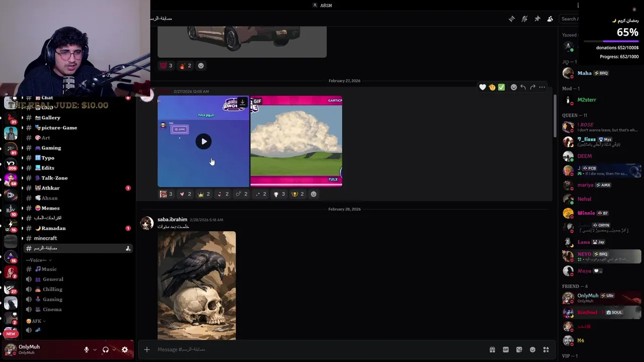
Task: Toggle the member list people icon
Action: (550, 19)
